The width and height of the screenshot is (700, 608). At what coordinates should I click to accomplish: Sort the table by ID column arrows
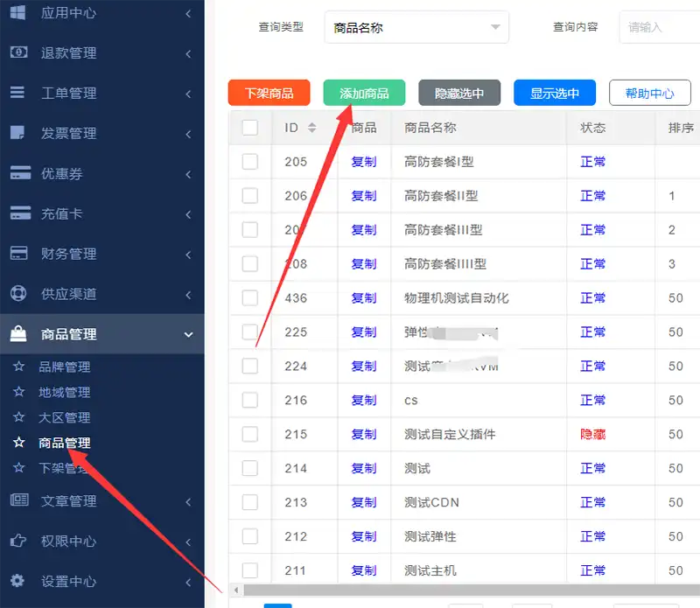pyautogui.click(x=312, y=128)
